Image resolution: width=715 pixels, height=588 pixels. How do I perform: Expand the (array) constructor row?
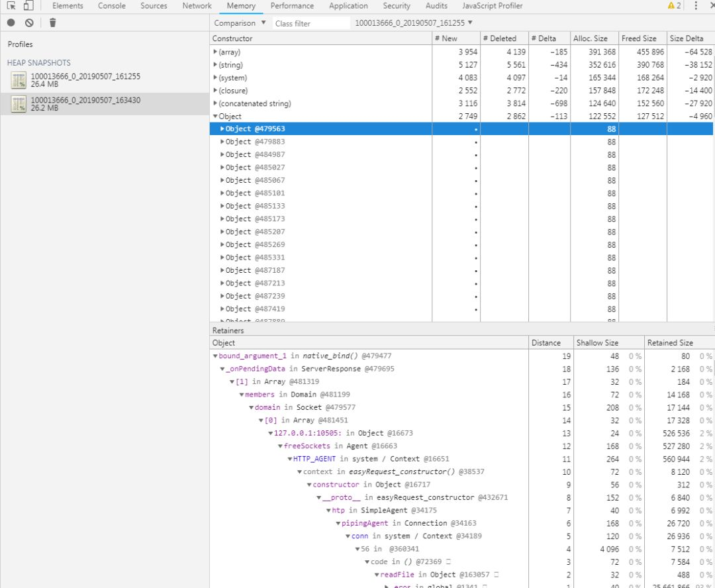pyautogui.click(x=215, y=52)
